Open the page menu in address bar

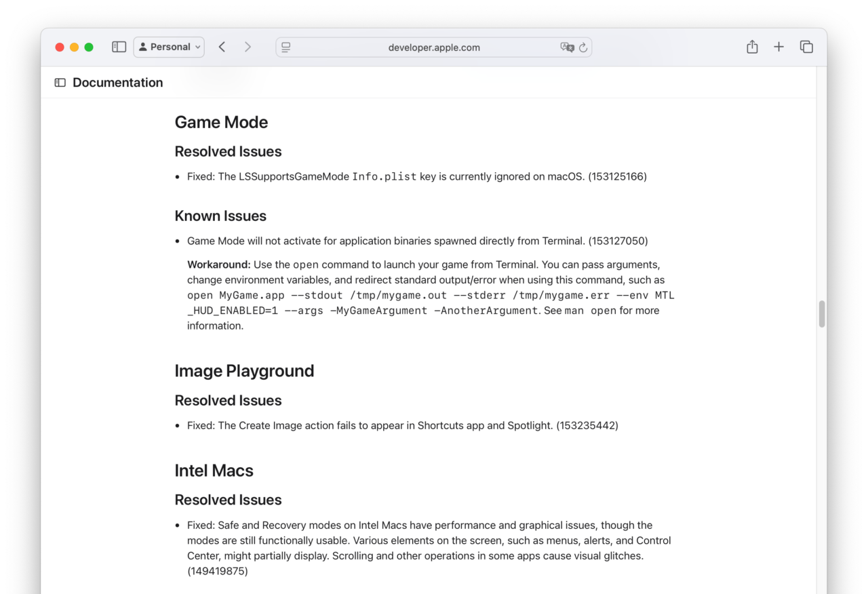coord(286,47)
